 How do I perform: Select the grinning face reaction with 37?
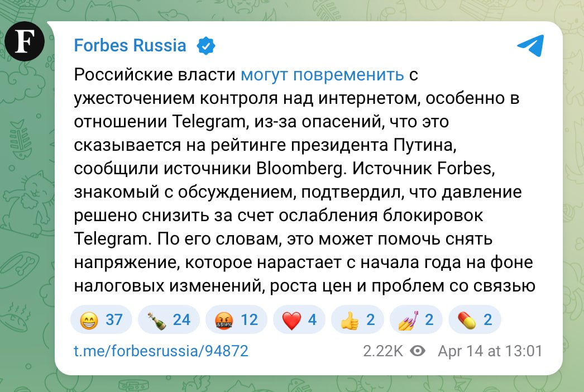(x=101, y=319)
